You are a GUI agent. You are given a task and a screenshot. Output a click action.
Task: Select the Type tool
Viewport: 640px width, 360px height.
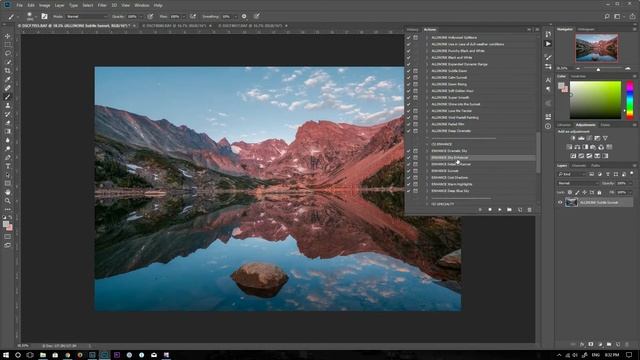(7, 166)
